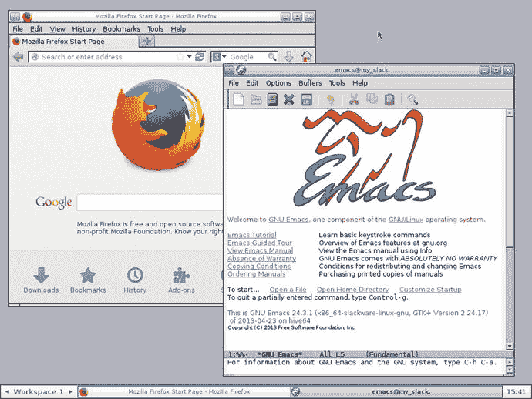Click Workspace 1 label in taskbar
532x399 pixels.
pyautogui.click(x=39, y=392)
